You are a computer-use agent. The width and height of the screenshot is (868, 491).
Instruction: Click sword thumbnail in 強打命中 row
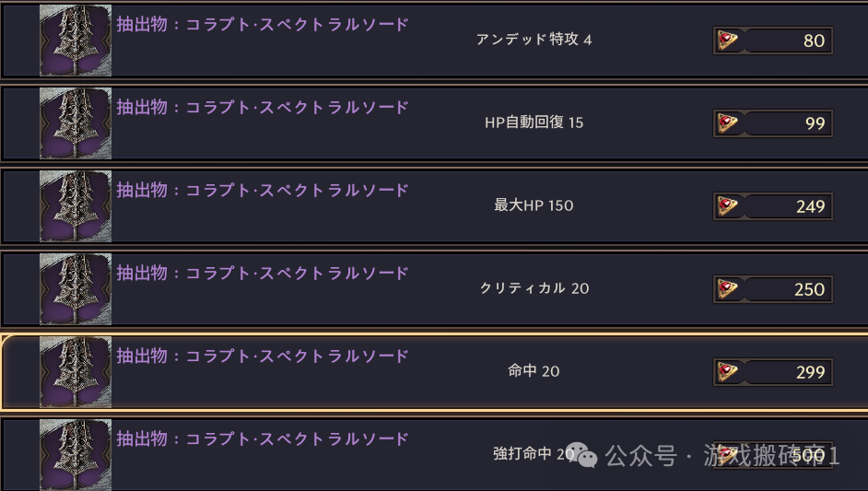(x=76, y=454)
